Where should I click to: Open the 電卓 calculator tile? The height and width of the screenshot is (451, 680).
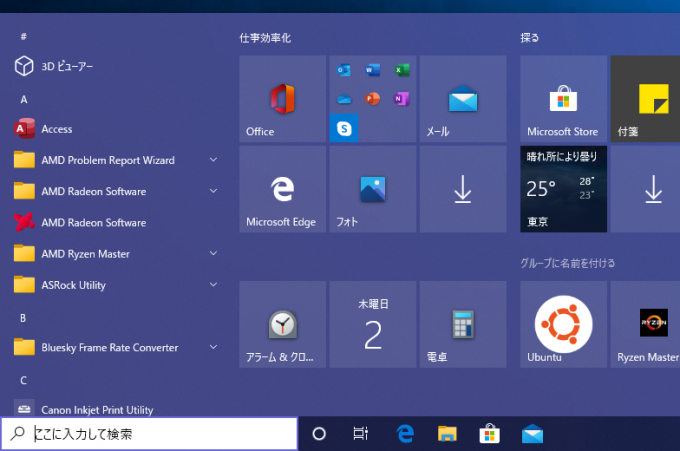pos(463,324)
